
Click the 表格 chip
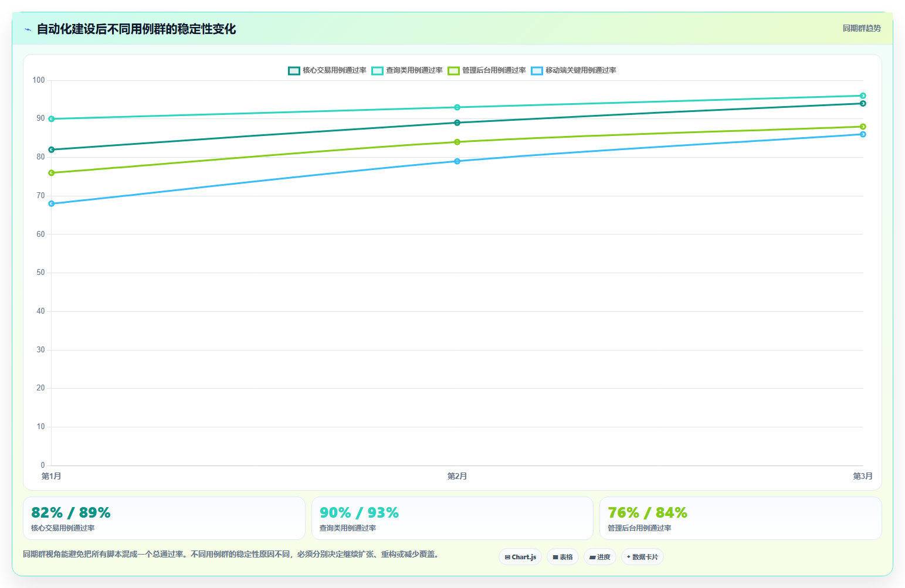coord(563,557)
